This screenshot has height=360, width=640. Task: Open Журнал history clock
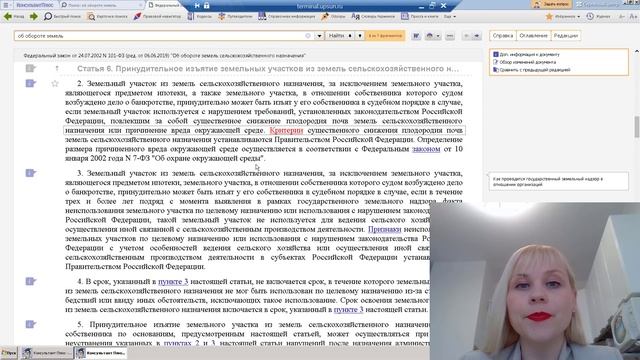pyautogui.click(x=598, y=16)
